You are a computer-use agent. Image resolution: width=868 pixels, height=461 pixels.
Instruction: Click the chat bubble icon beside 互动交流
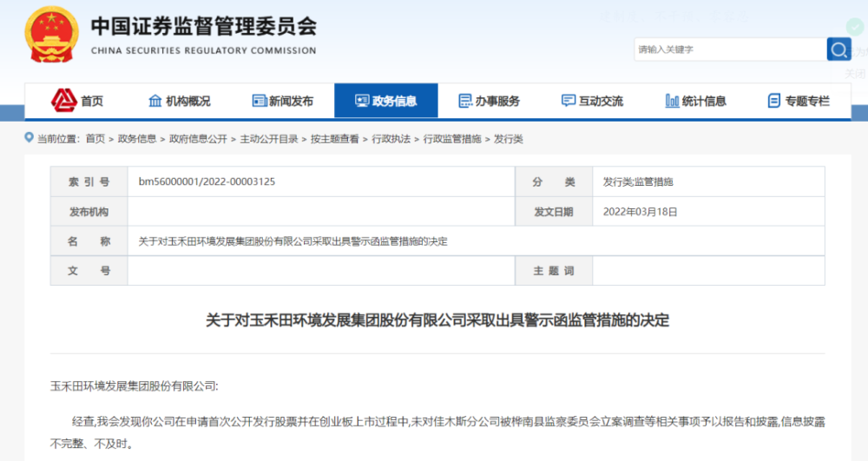point(568,101)
